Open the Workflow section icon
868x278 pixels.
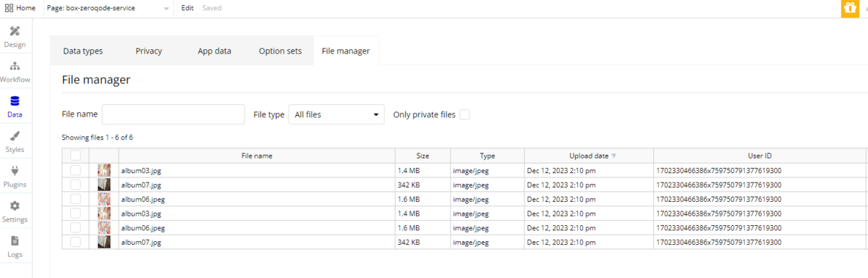click(x=14, y=66)
